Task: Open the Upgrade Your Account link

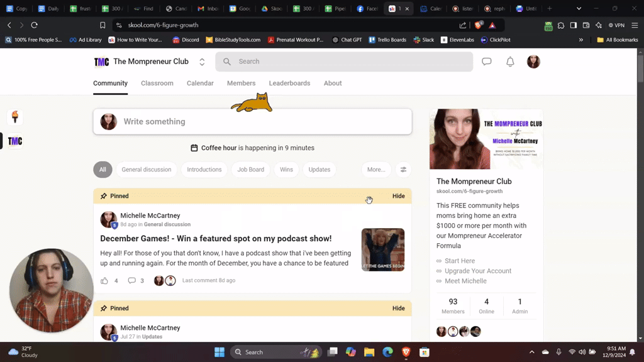Action: (478, 271)
